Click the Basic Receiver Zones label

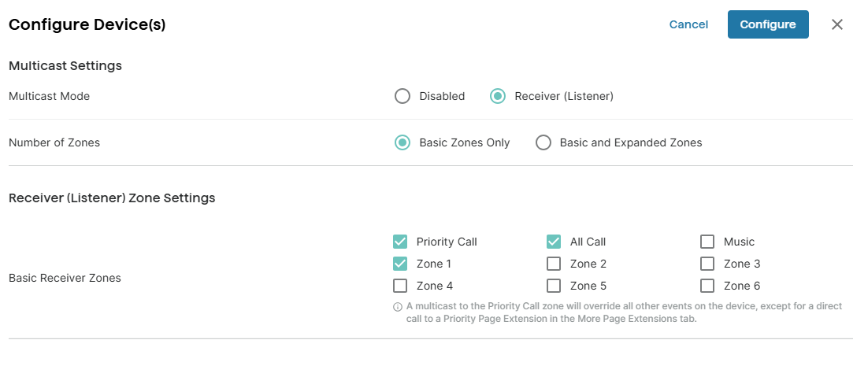tap(65, 278)
